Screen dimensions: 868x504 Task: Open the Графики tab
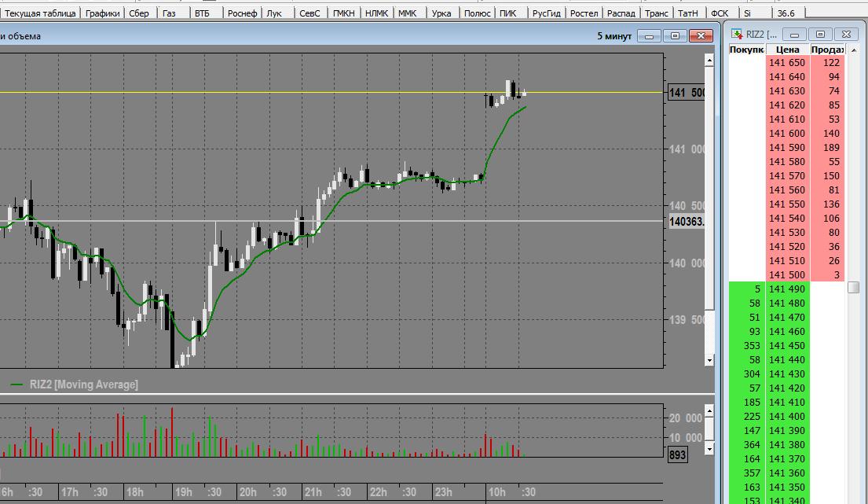pyautogui.click(x=102, y=13)
